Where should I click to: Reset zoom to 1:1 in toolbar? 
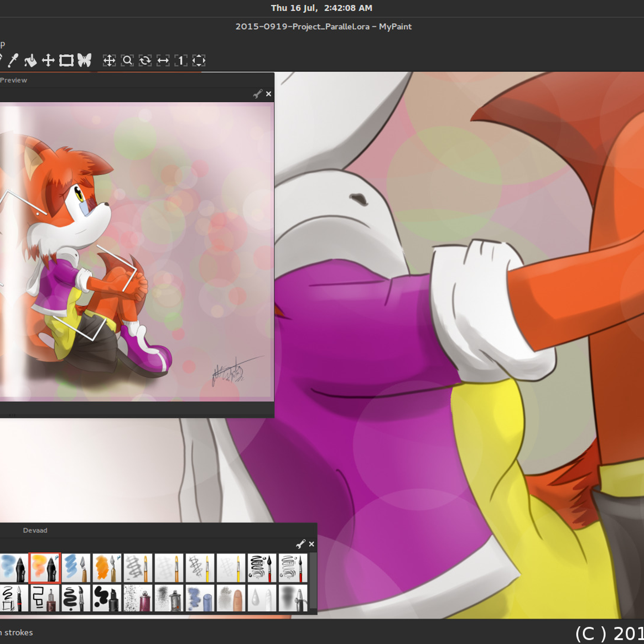(x=181, y=60)
